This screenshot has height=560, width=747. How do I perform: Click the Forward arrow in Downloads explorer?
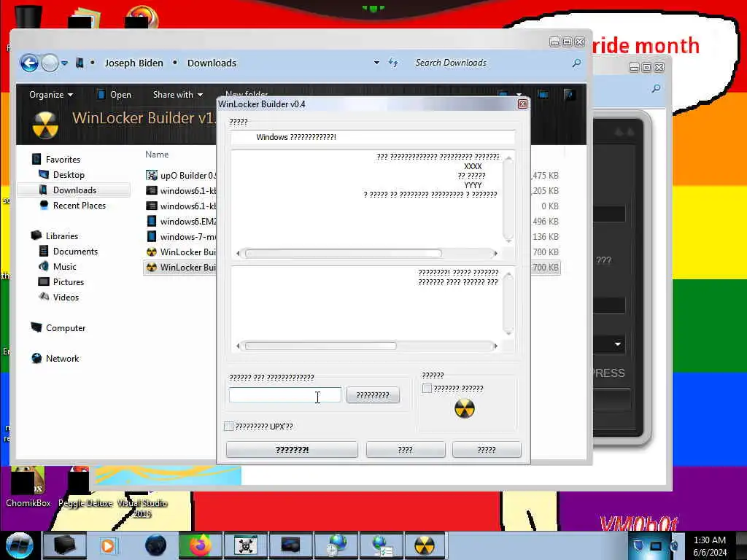tap(50, 63)
